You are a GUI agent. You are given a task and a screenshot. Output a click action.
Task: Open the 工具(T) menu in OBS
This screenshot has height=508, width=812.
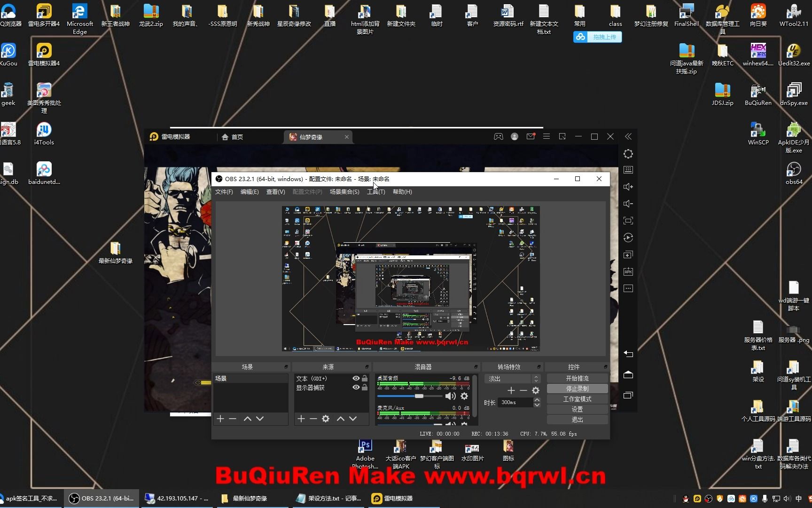tap(376, 192)
